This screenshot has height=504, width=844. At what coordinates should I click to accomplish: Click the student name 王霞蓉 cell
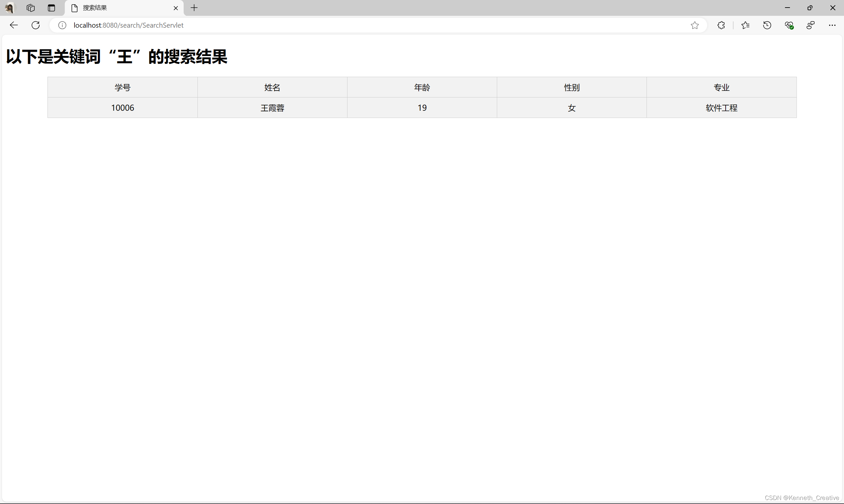pos(272,108)
